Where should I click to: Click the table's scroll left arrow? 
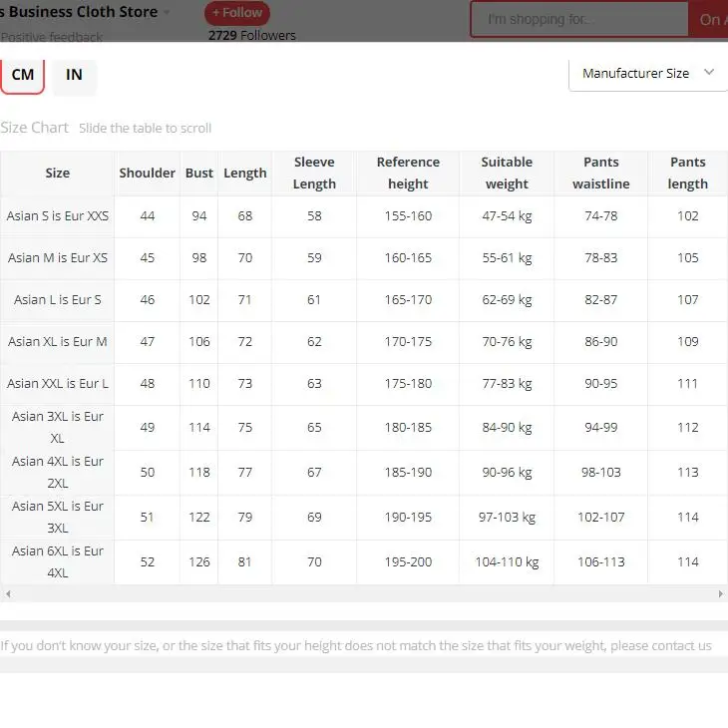click(8, 593)
